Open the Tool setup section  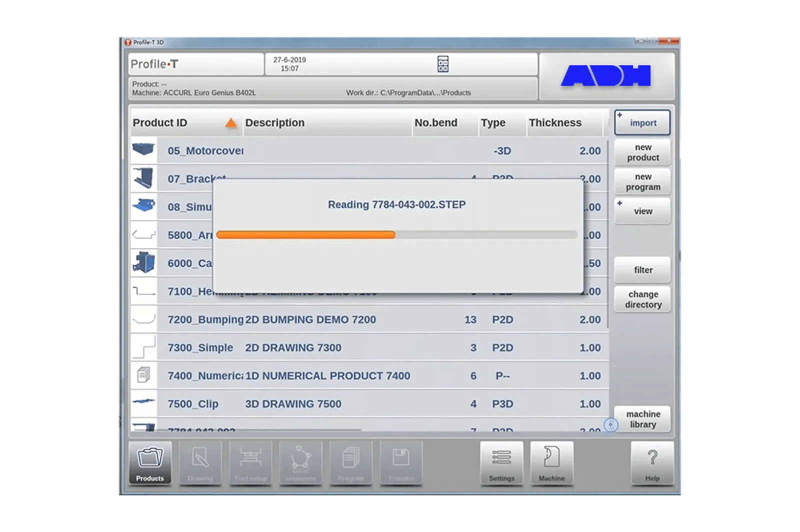tap(250, 464)
